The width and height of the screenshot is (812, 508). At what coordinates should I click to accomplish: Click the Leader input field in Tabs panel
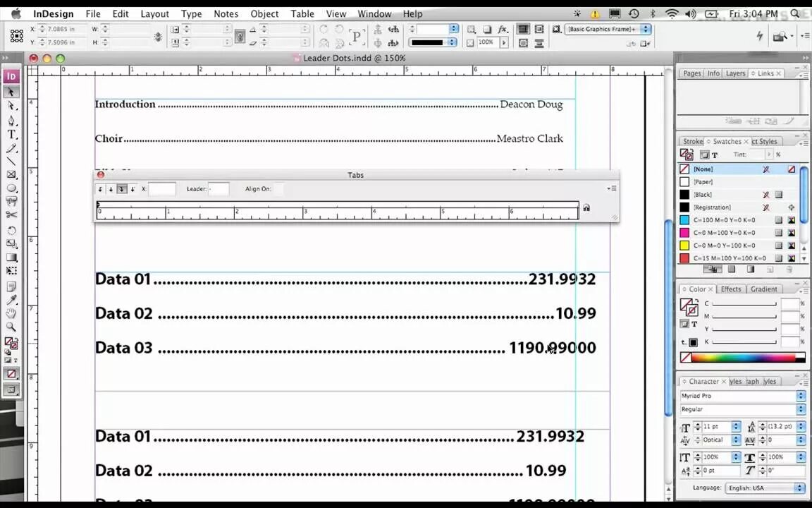tap(219, 189)
